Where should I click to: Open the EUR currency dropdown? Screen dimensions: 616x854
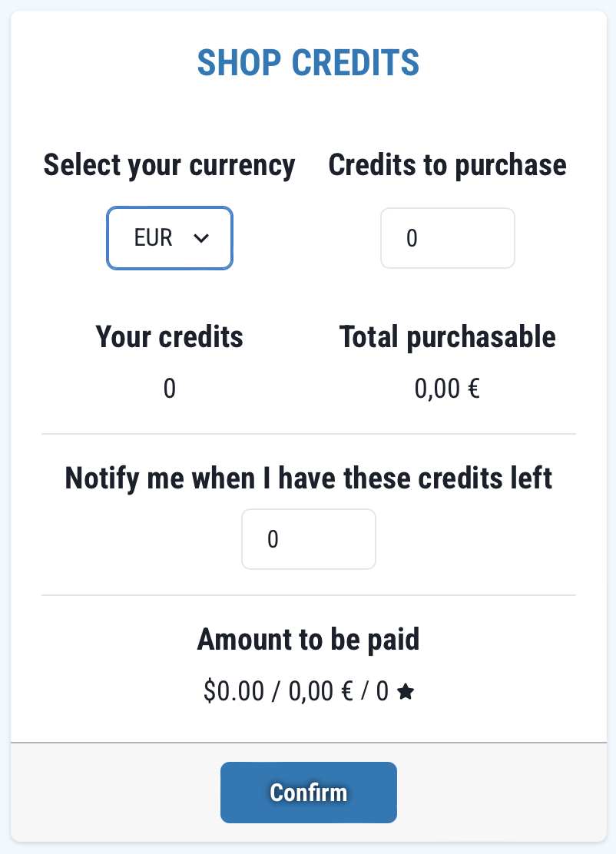pyautogui.click(x=169, y=238)
